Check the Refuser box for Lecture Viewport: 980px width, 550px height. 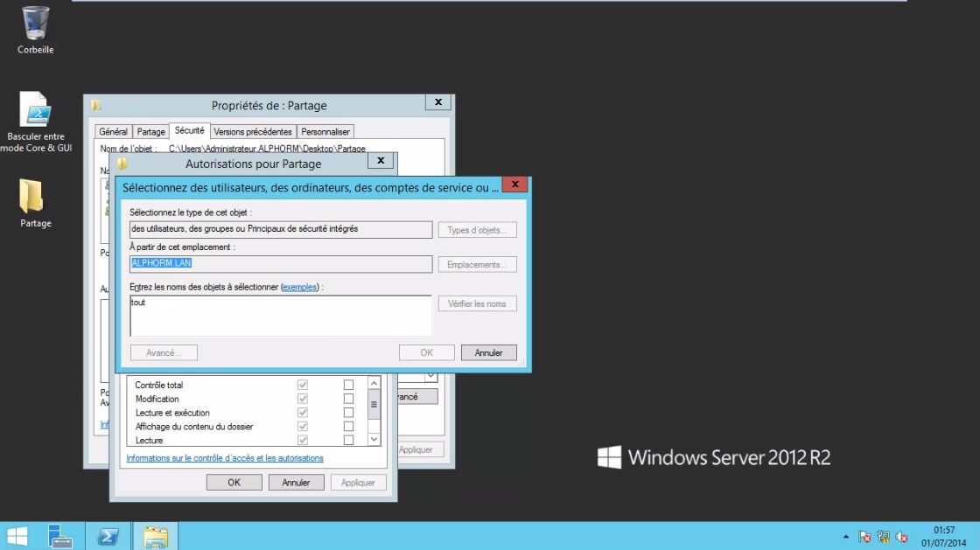click(349, 440)
